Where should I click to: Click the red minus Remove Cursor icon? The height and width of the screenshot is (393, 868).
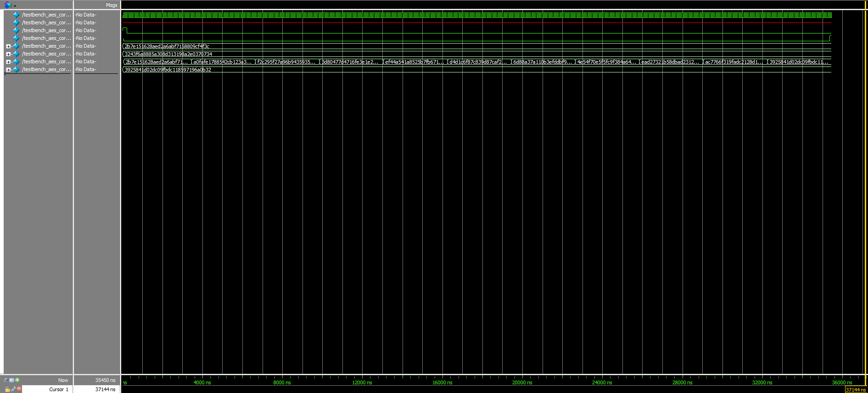[19, 389]
